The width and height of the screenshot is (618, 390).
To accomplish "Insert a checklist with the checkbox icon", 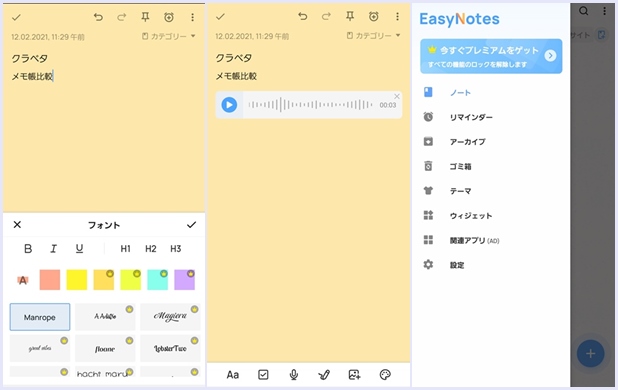I will 263,375.
